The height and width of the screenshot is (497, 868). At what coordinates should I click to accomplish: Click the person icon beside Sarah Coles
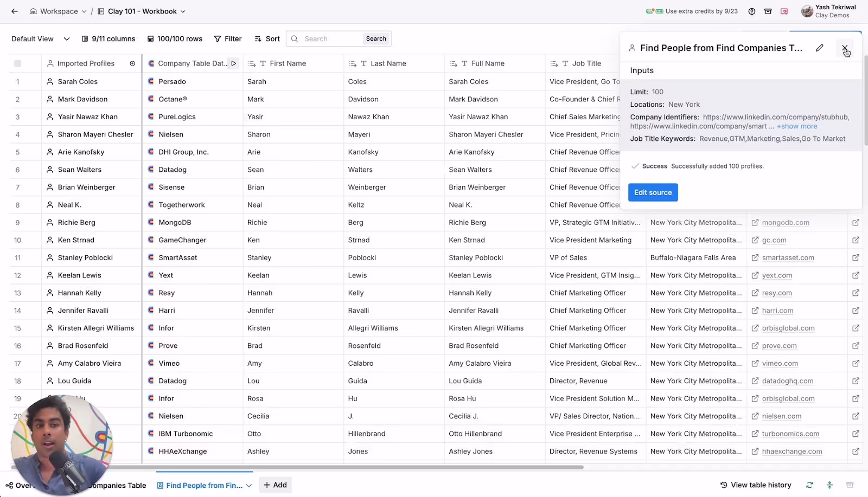50,81
